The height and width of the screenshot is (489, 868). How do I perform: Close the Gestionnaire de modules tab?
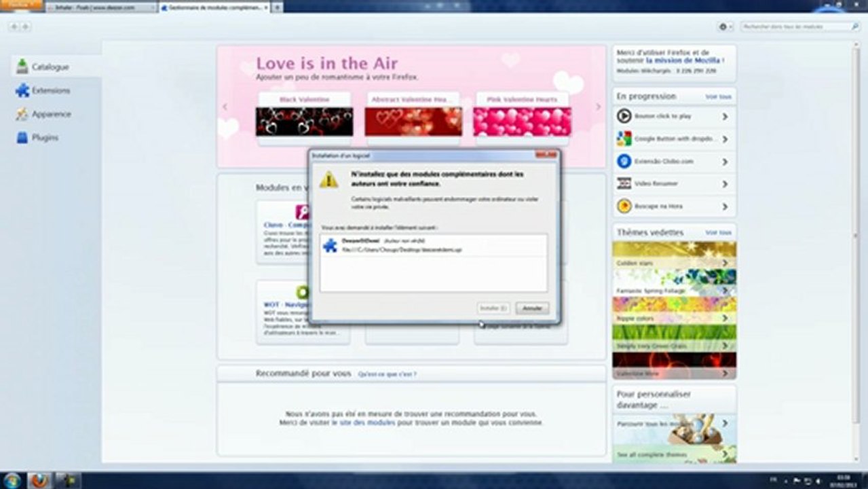pyautogui.click(x=266, y=7)
